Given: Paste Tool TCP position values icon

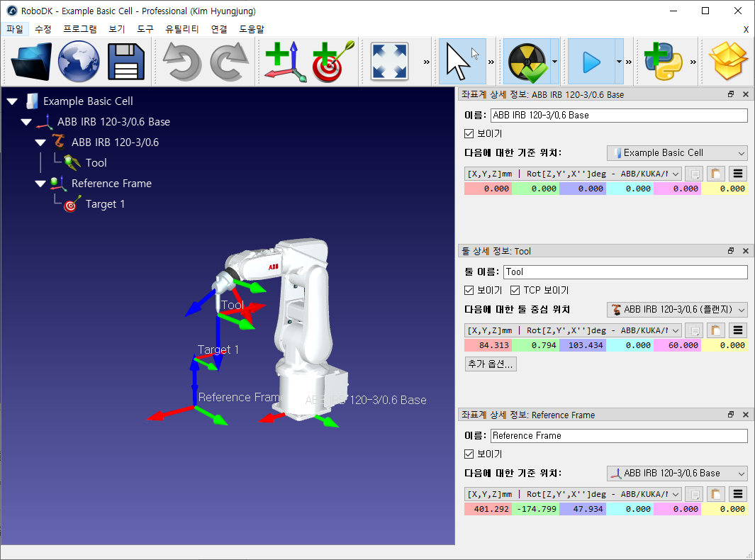Looking at the screenshot, I should pos(715,330).
